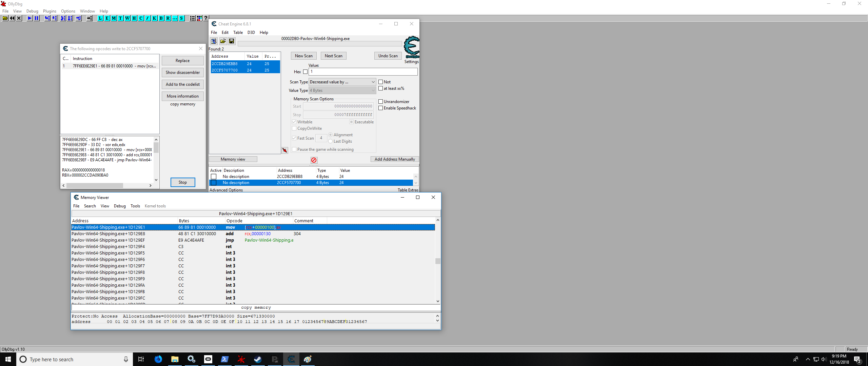Click the red arrow copy-to-address-list icon

tap(285, 150)
